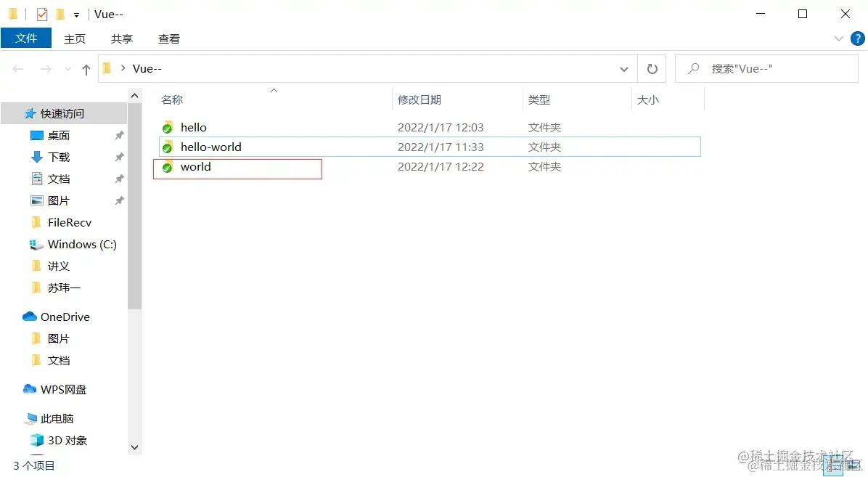Screen dimensions: 868x477
Task: Open the Help question mark icon
Action: coord(858,38)
